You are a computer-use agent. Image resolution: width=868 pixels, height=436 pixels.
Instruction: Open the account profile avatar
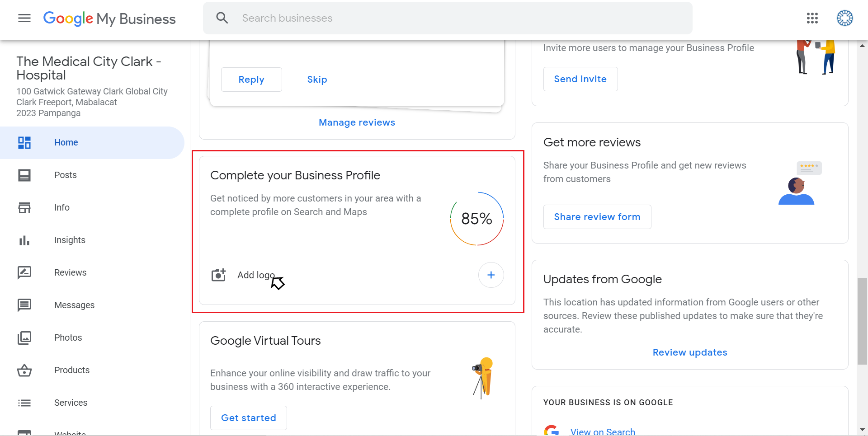click(x=844, y=18)
